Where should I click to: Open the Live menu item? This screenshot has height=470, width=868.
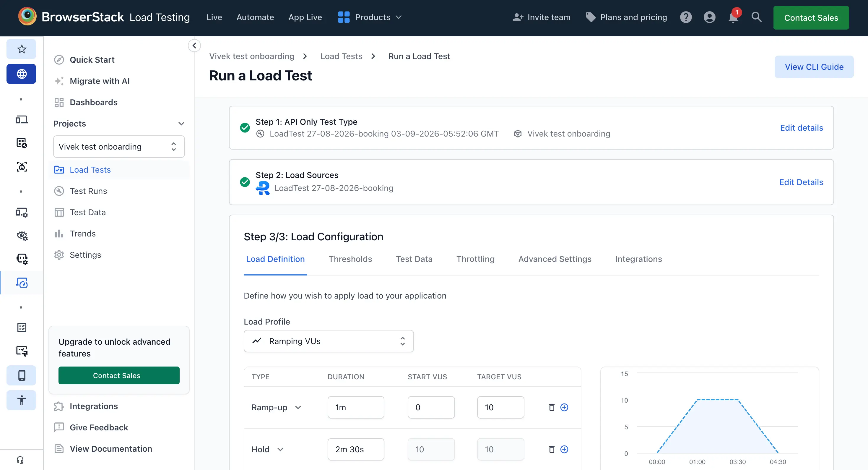click(x=214, y=17)
